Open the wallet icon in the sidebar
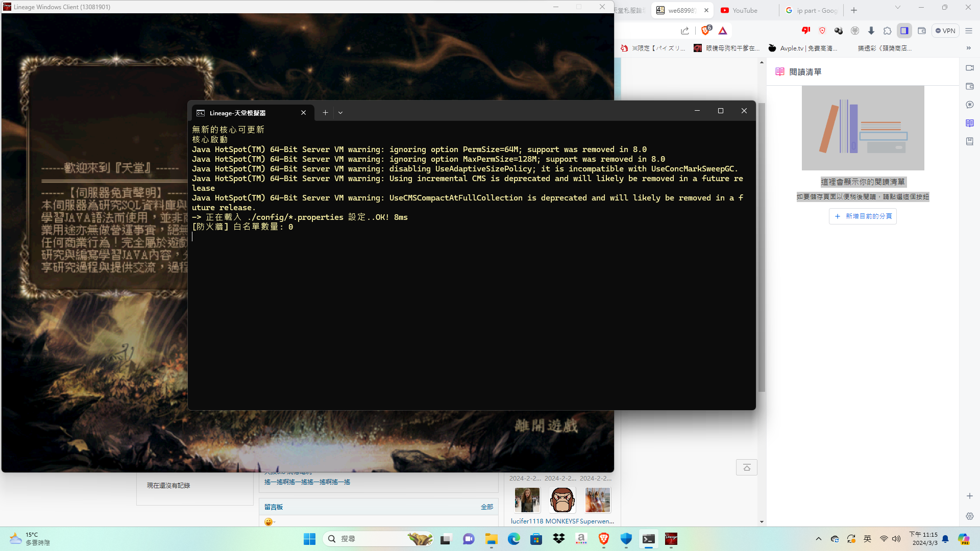This screenshot has height=551, width=980. coord(970,86)
